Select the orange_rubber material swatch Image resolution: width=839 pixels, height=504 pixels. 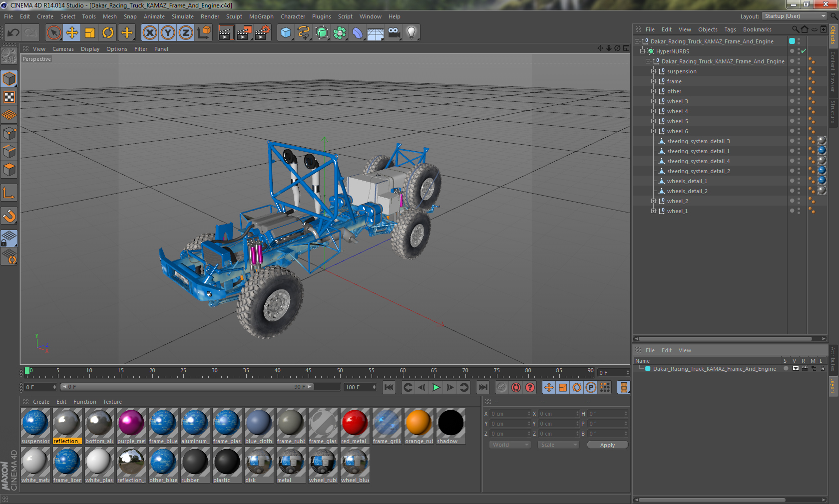pyautogui.click(x=419, y=426)
